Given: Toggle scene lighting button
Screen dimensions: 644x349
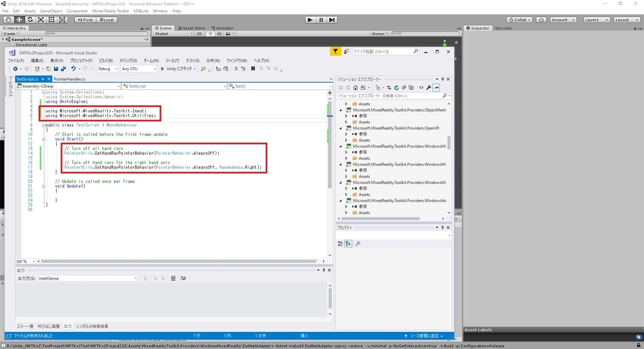Looking at the screenshot, I should (x=210, y=33).
